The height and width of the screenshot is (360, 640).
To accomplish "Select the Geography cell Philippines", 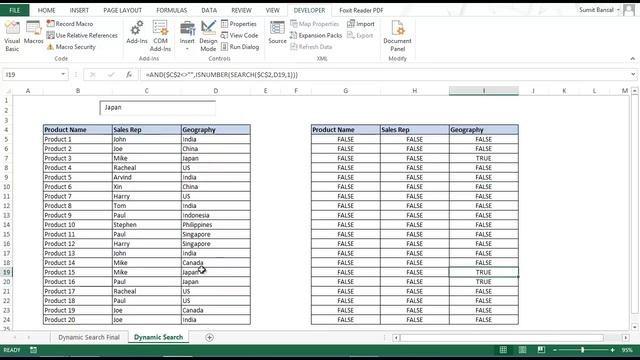I will click(216, 225).
